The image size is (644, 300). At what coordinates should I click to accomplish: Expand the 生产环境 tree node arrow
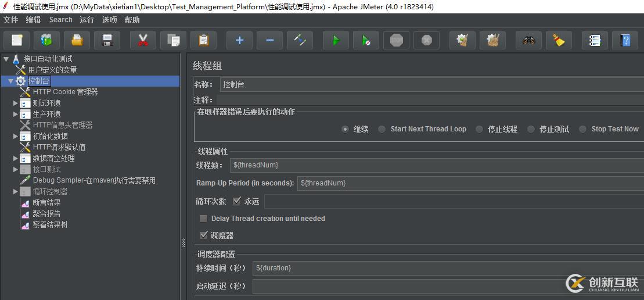pyautogui.click(x=16, y=115)
